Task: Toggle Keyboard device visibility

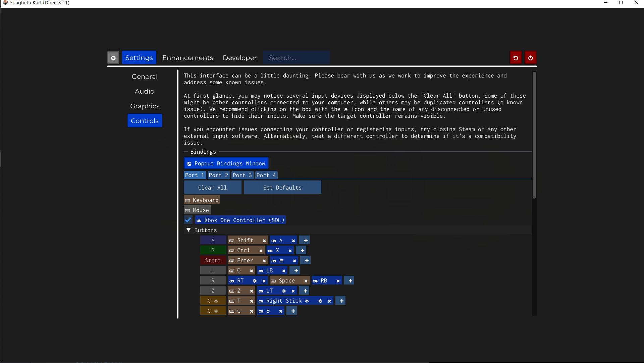Action: [x=202, y=200]
